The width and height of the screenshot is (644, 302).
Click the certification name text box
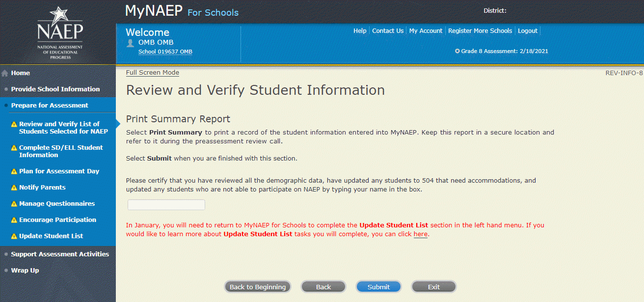[166, 205]
